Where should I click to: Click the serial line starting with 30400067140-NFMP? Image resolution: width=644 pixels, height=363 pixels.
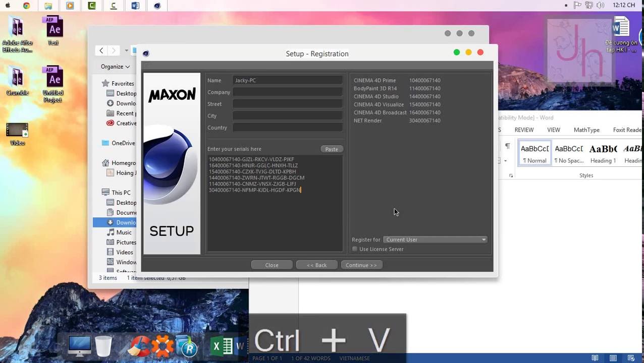click(254, 190)
